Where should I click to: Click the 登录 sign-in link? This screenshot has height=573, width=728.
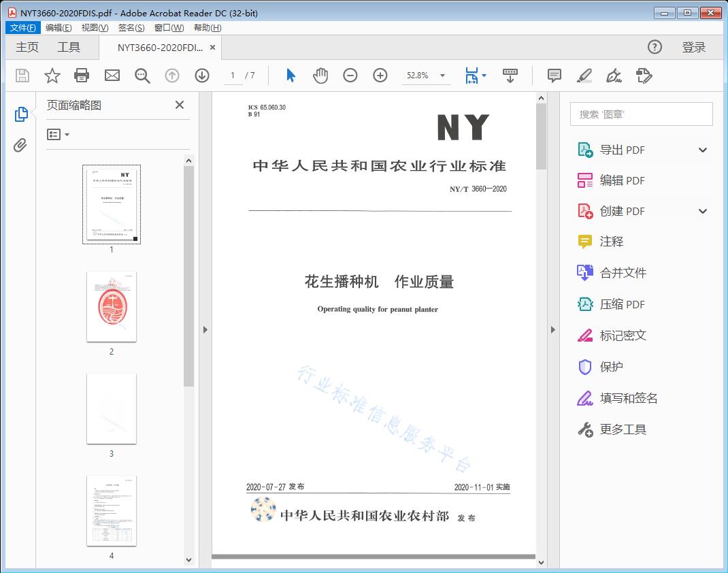pos(695,47)
